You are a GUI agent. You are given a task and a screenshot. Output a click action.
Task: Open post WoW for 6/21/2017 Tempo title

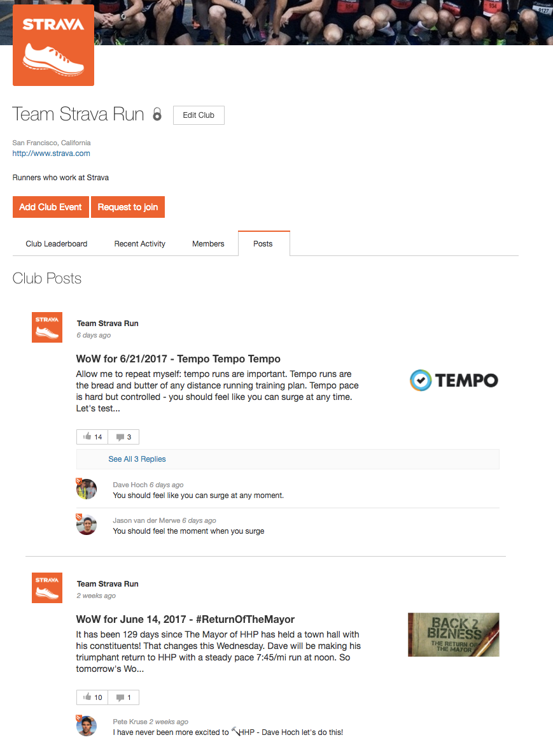pyautogui.click(x=178, y=359)
